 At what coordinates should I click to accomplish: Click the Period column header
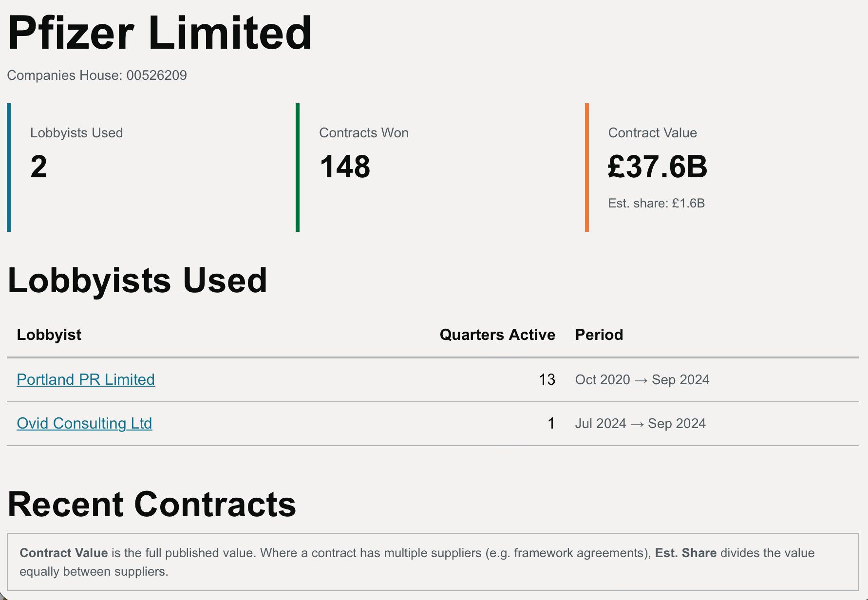[599, 335]
